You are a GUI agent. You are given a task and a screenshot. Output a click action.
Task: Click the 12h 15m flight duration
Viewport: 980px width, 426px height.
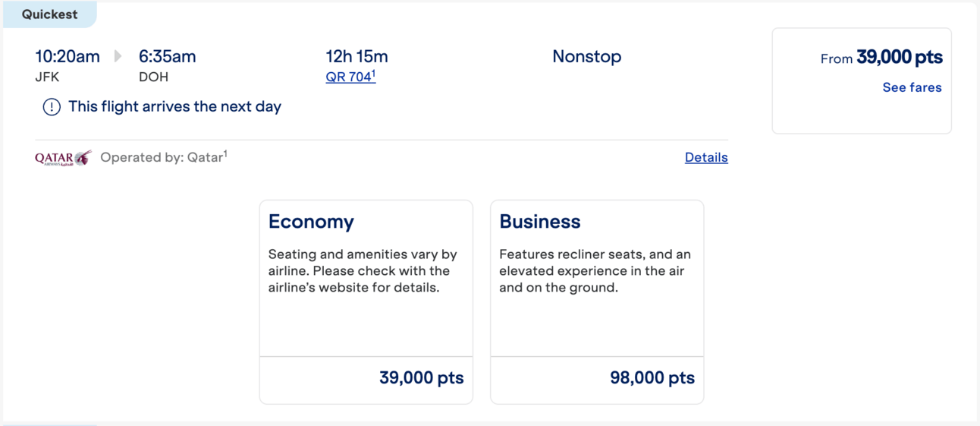[357, 56]
